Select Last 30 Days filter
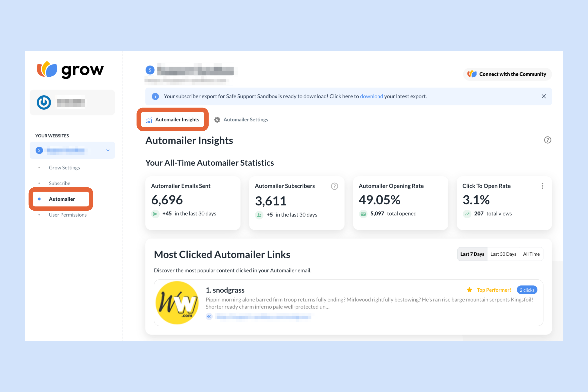Screen dimensions: 588x392 pos(503,254)
